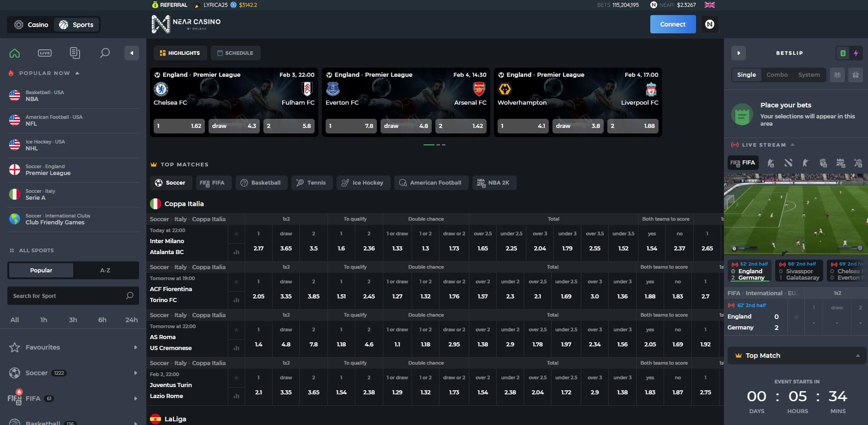Select the fifth live stream sport icon
Viewport: 868px width, 425px height.
[823, 163]
